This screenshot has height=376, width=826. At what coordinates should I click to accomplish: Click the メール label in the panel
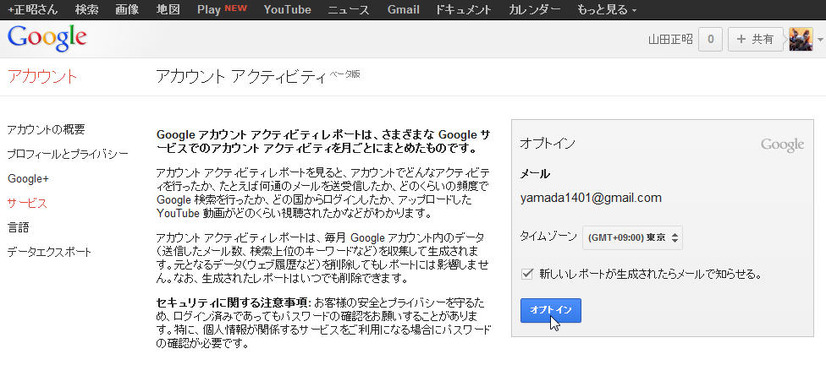[x=535, y=174]
